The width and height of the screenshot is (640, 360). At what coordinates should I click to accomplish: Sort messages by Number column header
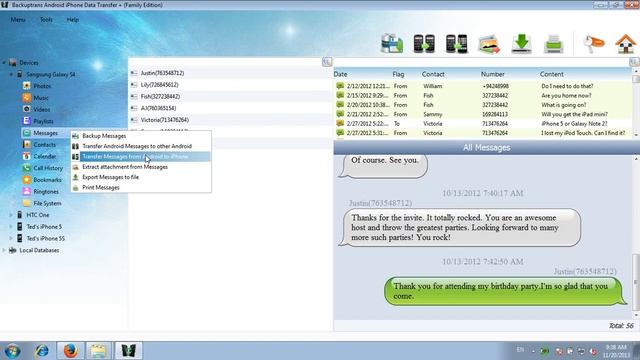[x=493, y=74]
